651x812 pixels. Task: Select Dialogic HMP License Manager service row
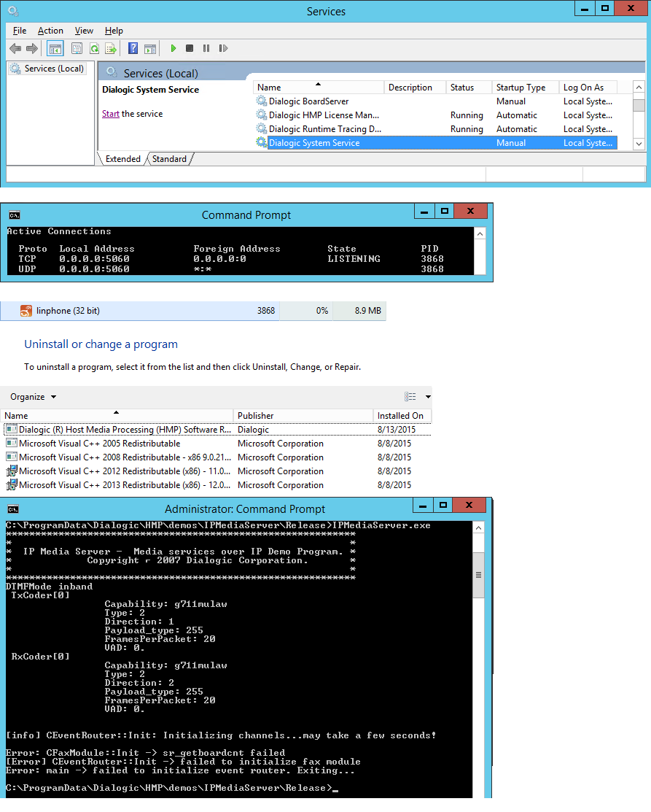pyautogui.click(x=436, y=115)
